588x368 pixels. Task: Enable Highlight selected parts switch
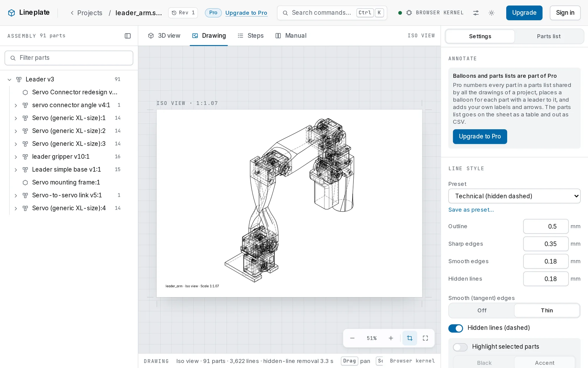tap(460, 347)
